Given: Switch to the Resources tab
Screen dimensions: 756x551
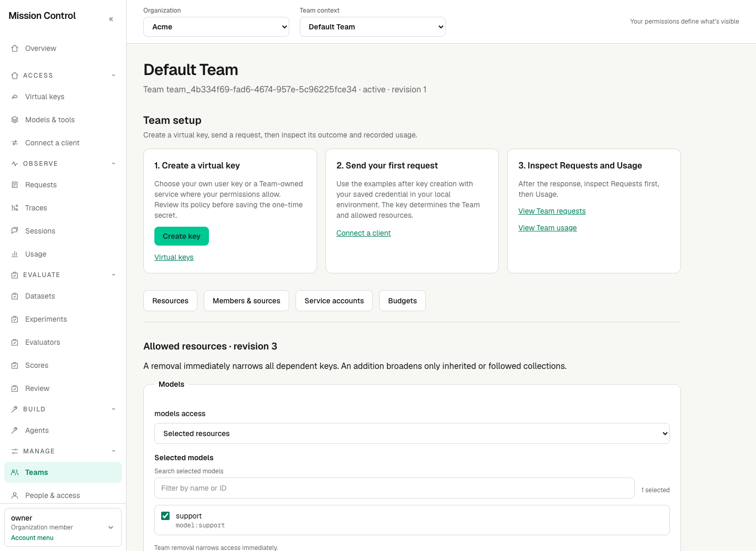Looking at the screenshot, I should pyautogui.click(x=170, y=301).
